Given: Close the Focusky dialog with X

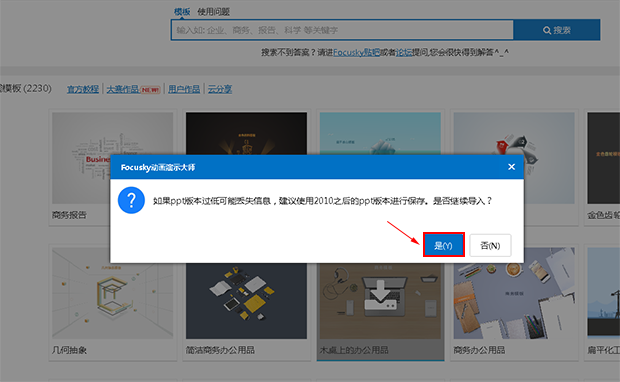Looking at the screenshot, I should [x=511, y=167].
